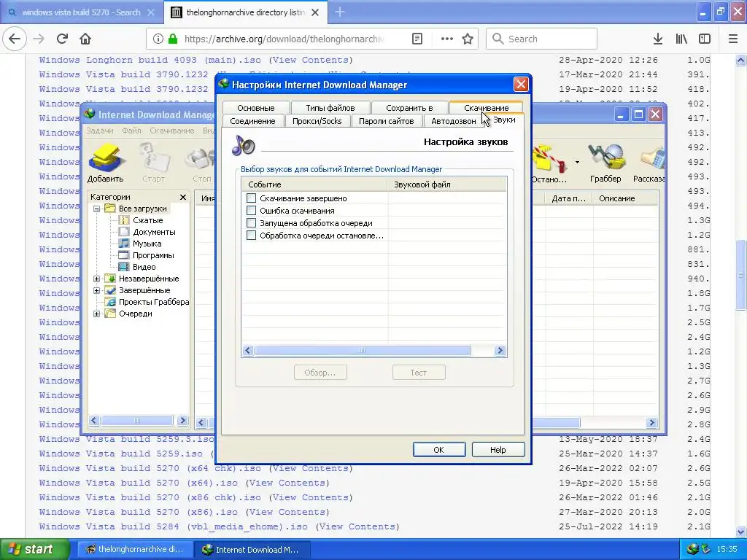Viewport: 747px width, 560px height.
Task: Click Help button in settings dialog
Action: click(x=498, y=449)
